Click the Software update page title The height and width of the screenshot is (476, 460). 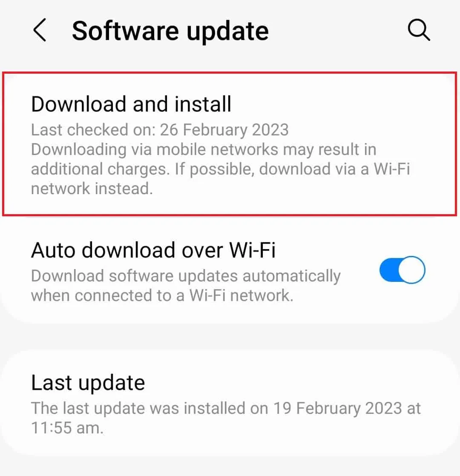tap(170, 31)
